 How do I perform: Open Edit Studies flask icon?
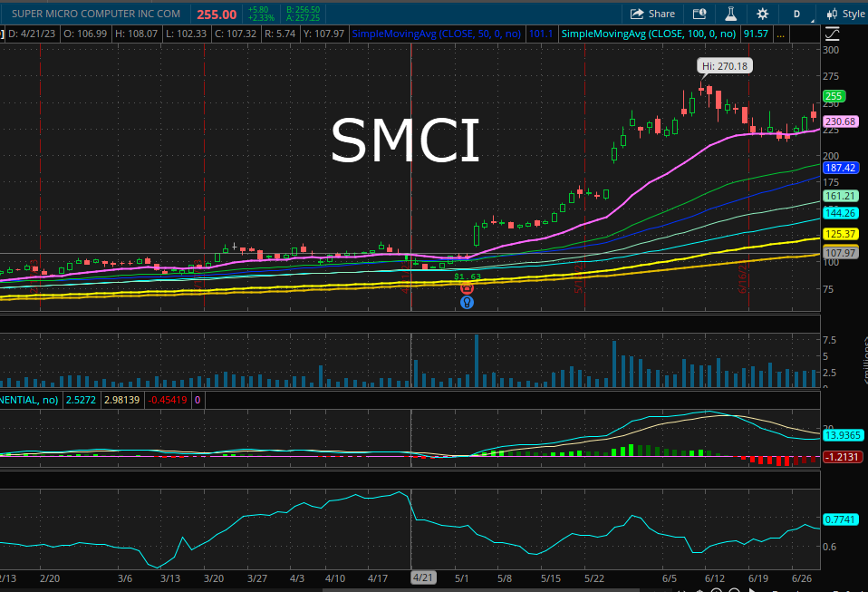click(730, 14)
